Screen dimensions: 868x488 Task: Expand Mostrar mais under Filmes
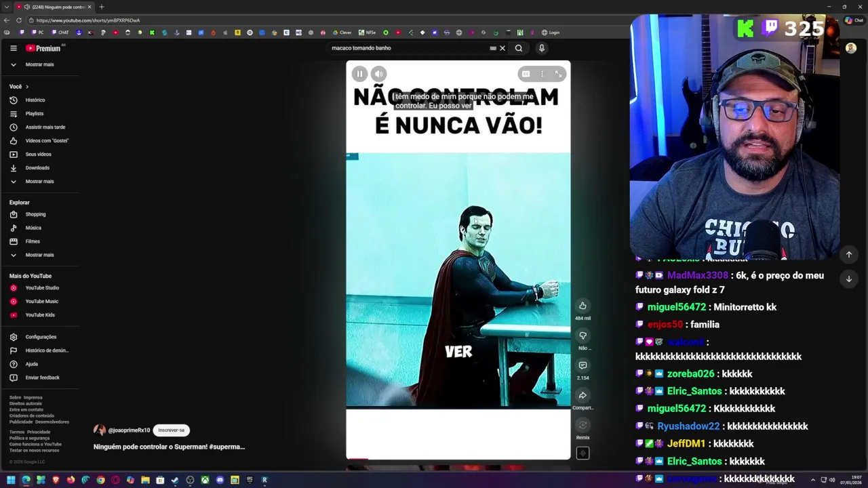click(39, 255)
